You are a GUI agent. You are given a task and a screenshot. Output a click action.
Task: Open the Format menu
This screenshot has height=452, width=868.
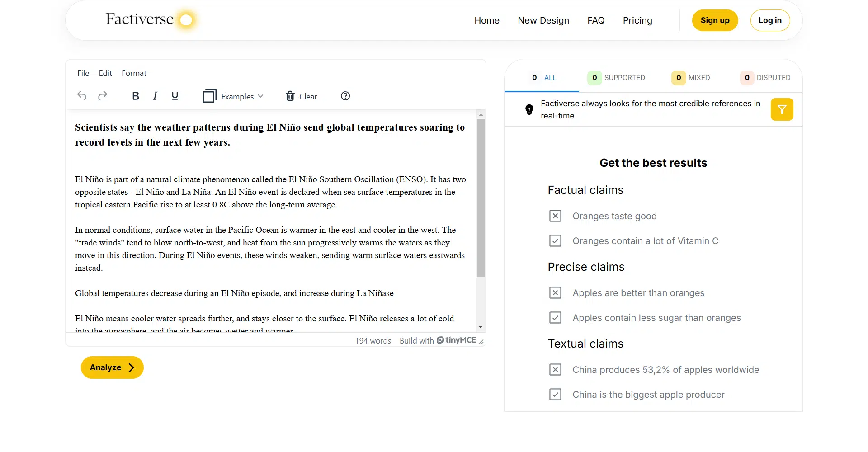coord(134,73)
